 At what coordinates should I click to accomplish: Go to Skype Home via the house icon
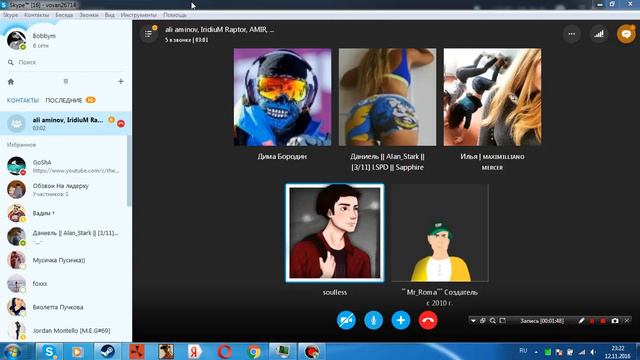(x=11, y=82)
